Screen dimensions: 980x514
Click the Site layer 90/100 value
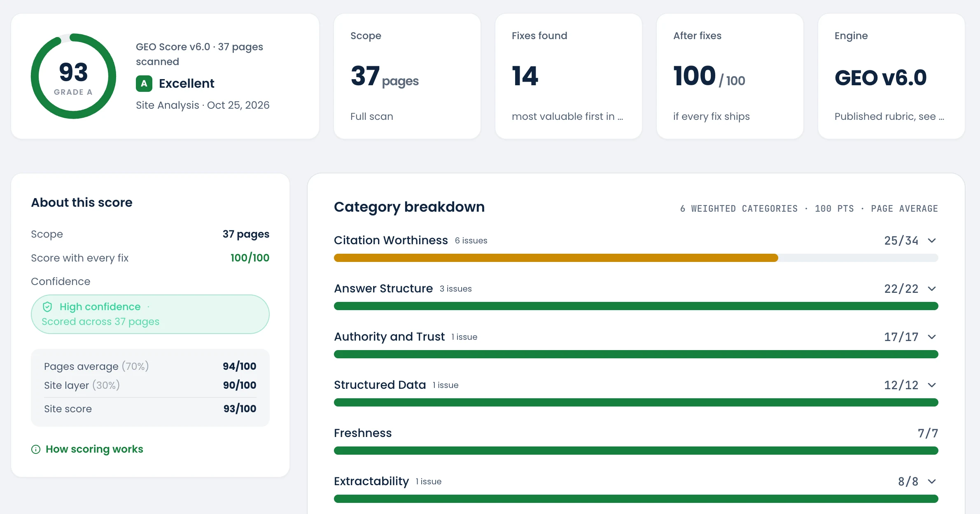[240, 385]
